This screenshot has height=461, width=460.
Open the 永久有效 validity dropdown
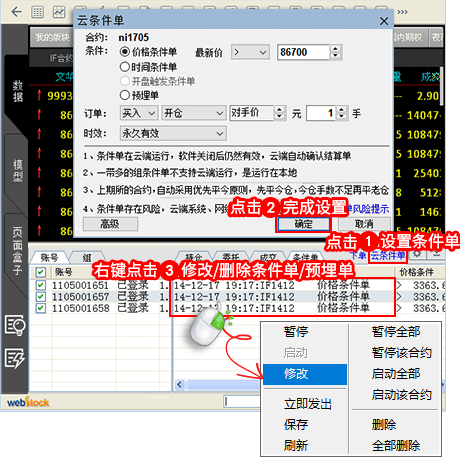(x=173, y=134)
